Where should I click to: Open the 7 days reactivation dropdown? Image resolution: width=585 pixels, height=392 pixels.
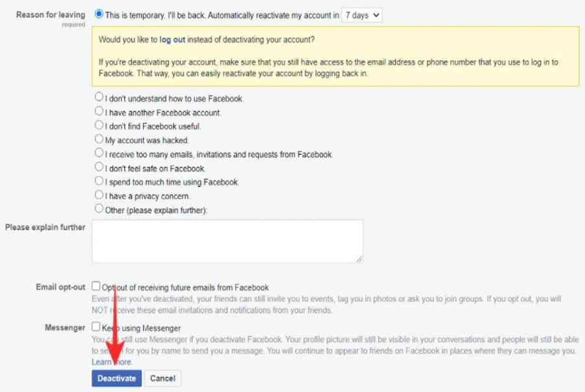coord(362,15)
